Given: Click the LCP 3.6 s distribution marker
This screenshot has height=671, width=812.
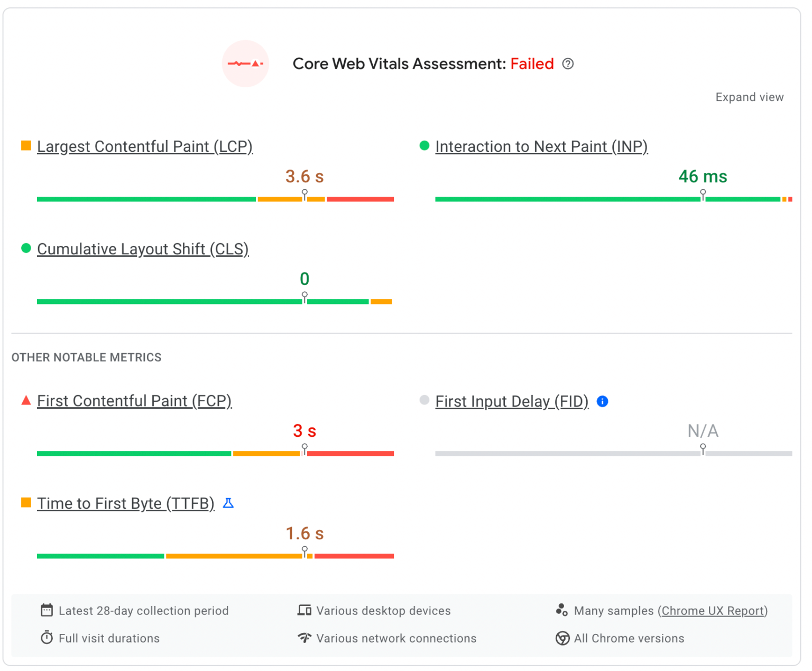Looking at the screenshot, I should point(304,195).
